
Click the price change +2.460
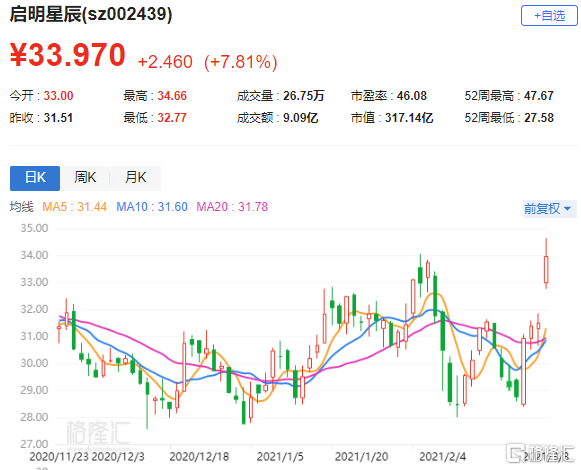pyautogui.click(x=165, y=62)
